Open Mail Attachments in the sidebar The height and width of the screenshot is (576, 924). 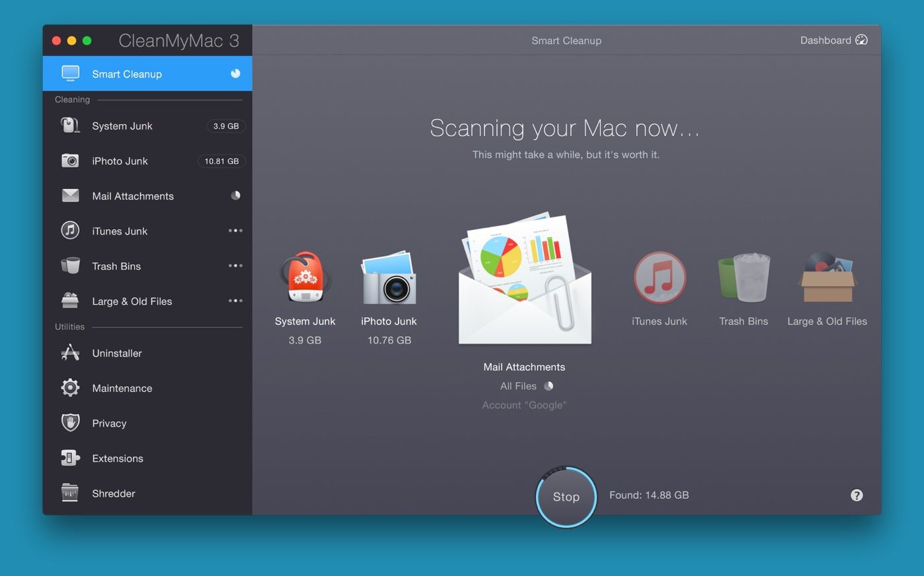click(x=133, y=196)
